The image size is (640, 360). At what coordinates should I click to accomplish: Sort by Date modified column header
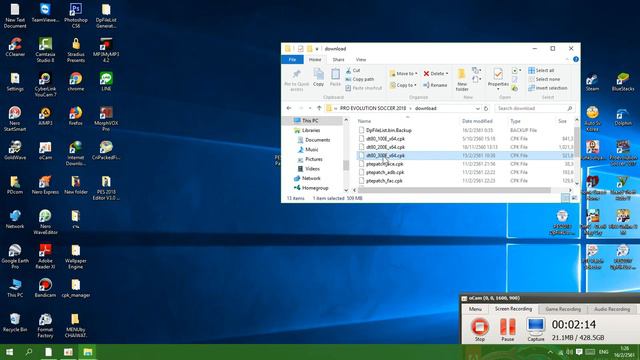point(477,121)
